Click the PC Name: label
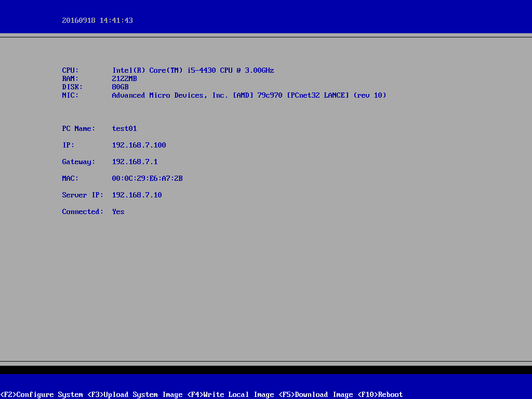 tap(79, 129)
